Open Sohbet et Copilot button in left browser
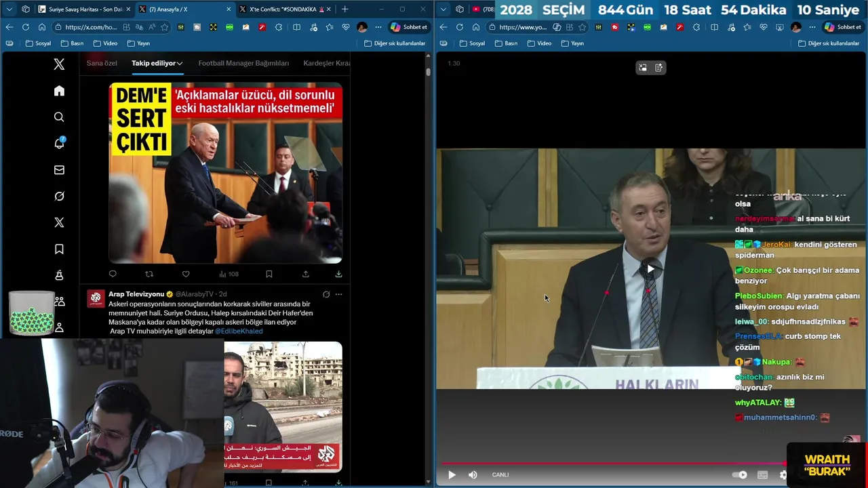Viewport: 868px width, 488px height. (x=409, y=27)
